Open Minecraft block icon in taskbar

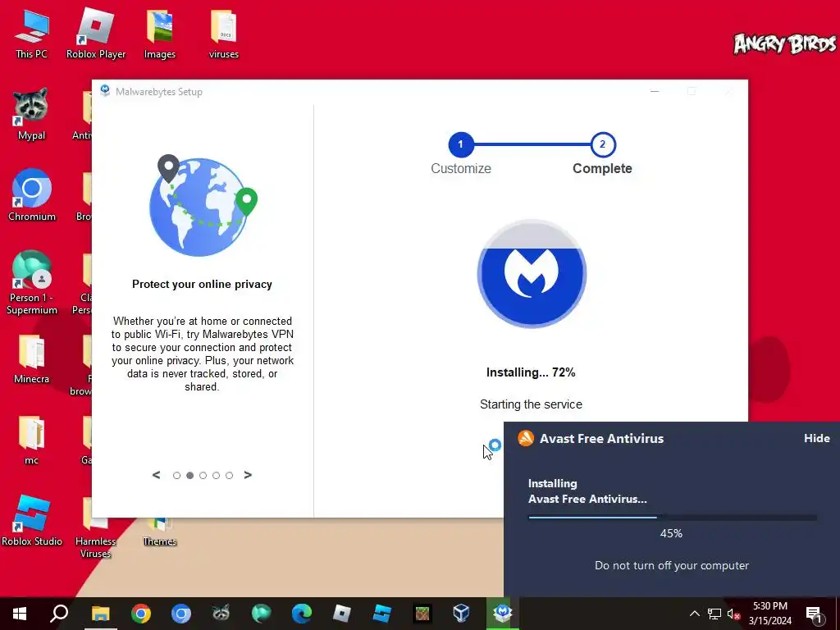tap(422, 614)
